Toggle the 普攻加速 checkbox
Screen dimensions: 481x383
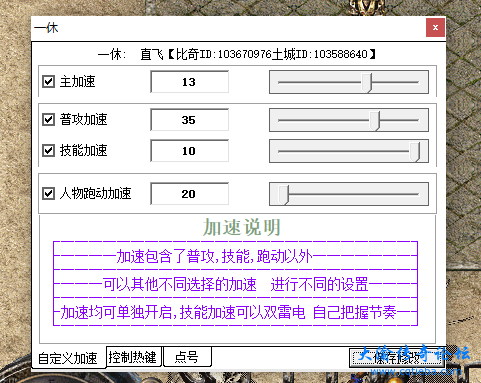48,119
